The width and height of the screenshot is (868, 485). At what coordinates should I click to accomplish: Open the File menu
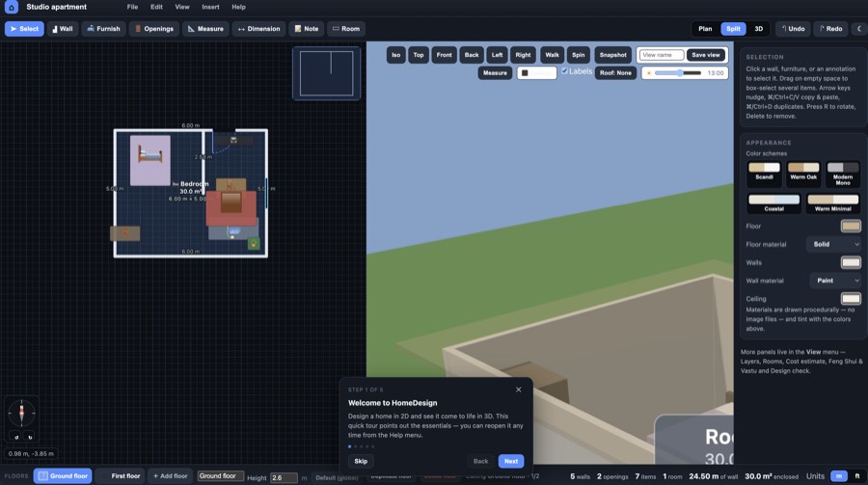pos(132,7)
